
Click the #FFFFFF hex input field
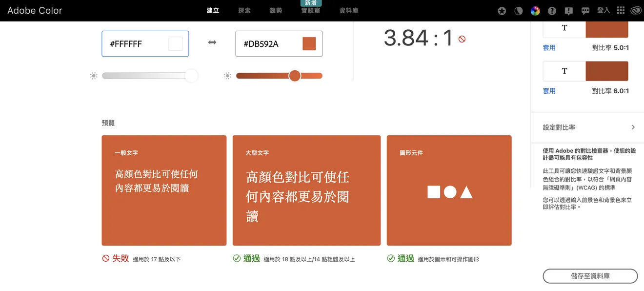click(x=145, y=43)
